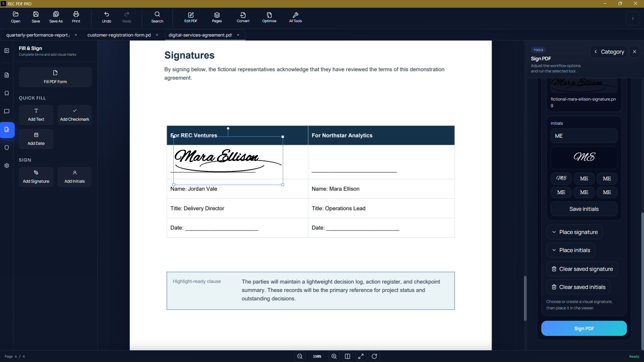Click Add Signature button
The height and width of the screenshot is (362, 644).
click(36, 177)
